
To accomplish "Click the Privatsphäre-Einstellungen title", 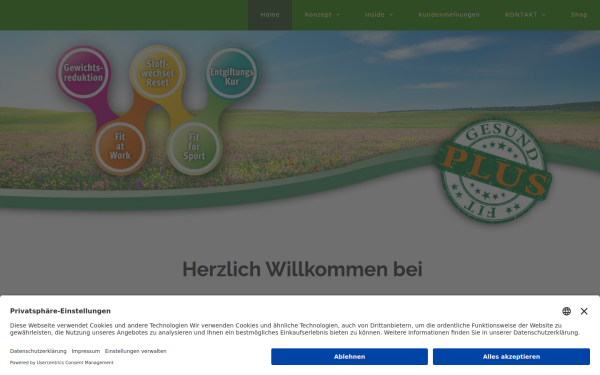I will click(60, 311).
